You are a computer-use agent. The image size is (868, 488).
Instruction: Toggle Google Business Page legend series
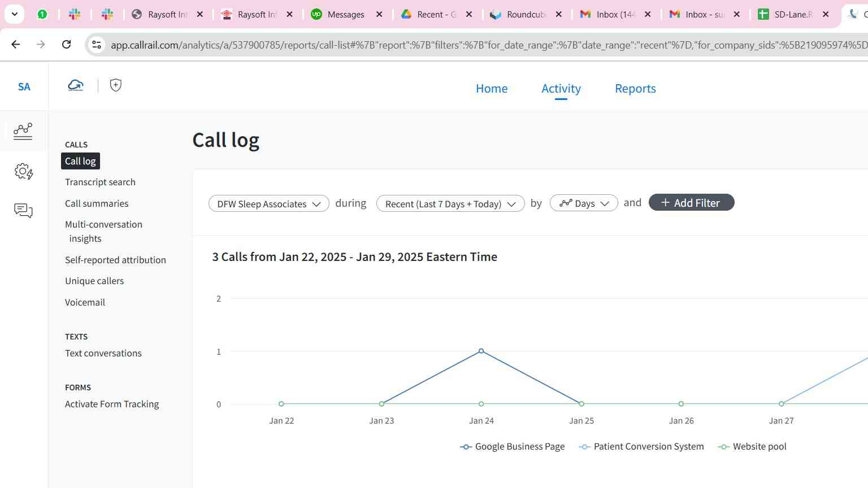pyautogui.click(x=513, y=446)
